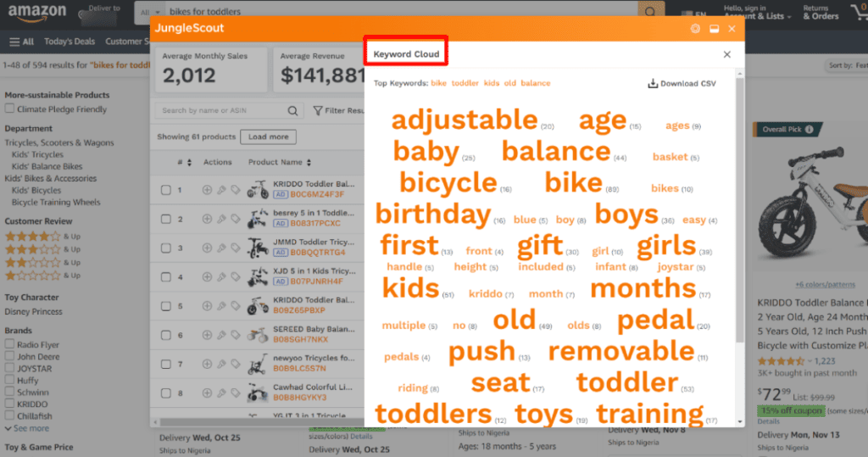
Task: Click the Filter Results funnel icon
Action: (x=318, y=111)
